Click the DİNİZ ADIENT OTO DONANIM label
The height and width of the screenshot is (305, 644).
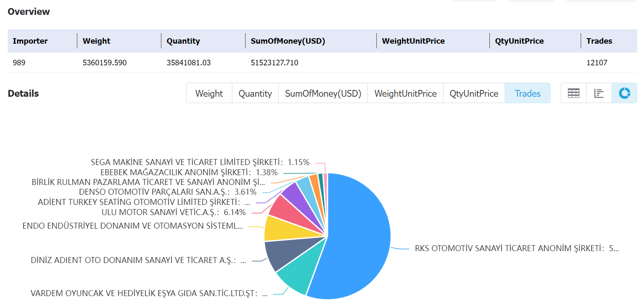coord(138,260)
